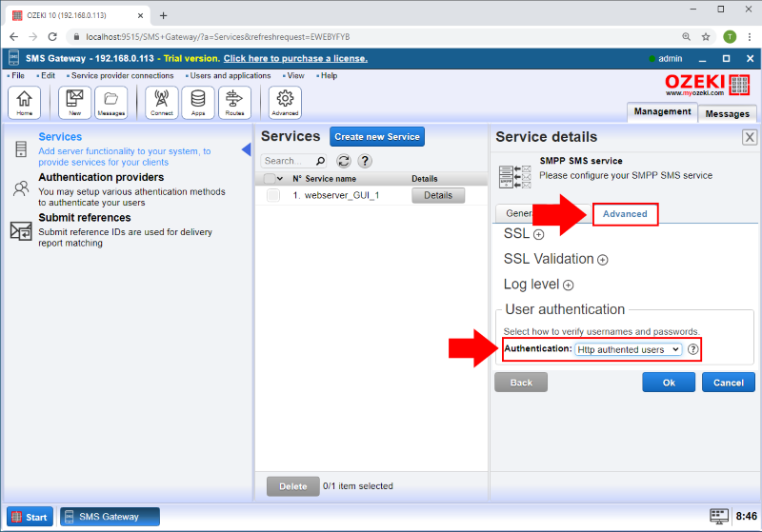Expand the SSL Validation section
Image resolution: width=762 pixels, height=532 pixels.
[603, 260]
